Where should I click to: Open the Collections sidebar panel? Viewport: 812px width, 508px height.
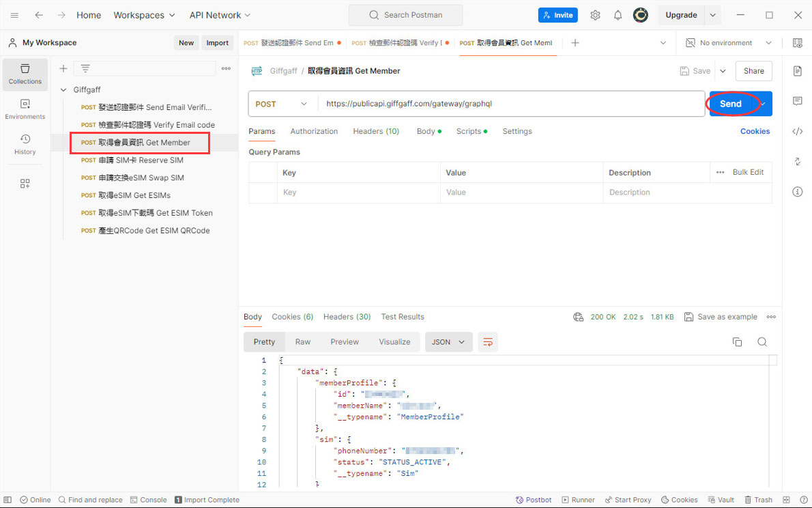pyautogui.click(x=25, y=74)
